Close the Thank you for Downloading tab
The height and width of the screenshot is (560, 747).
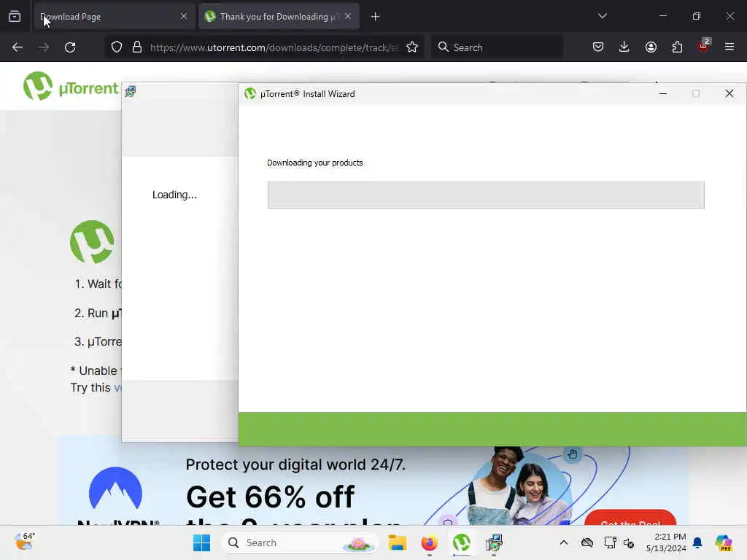[348, 17]
